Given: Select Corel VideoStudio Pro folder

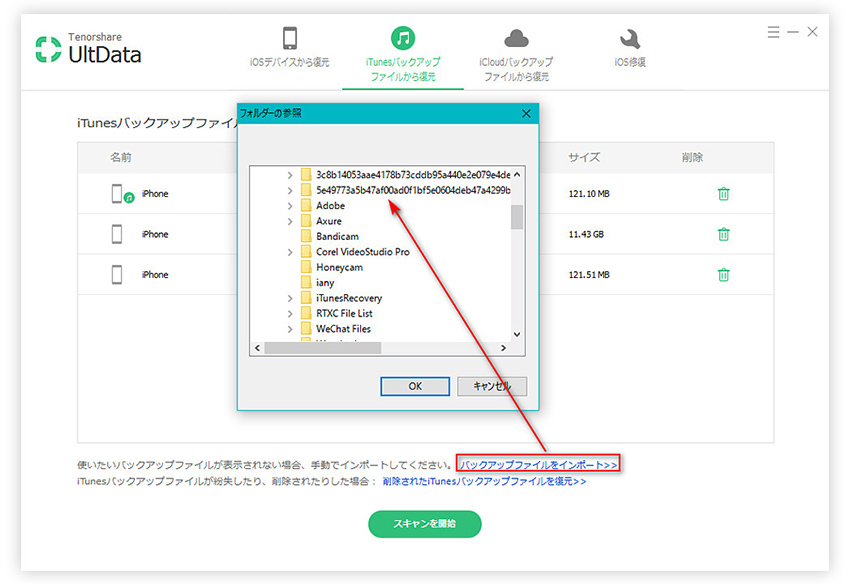Looking at the screenshot, I should point(356,252).
